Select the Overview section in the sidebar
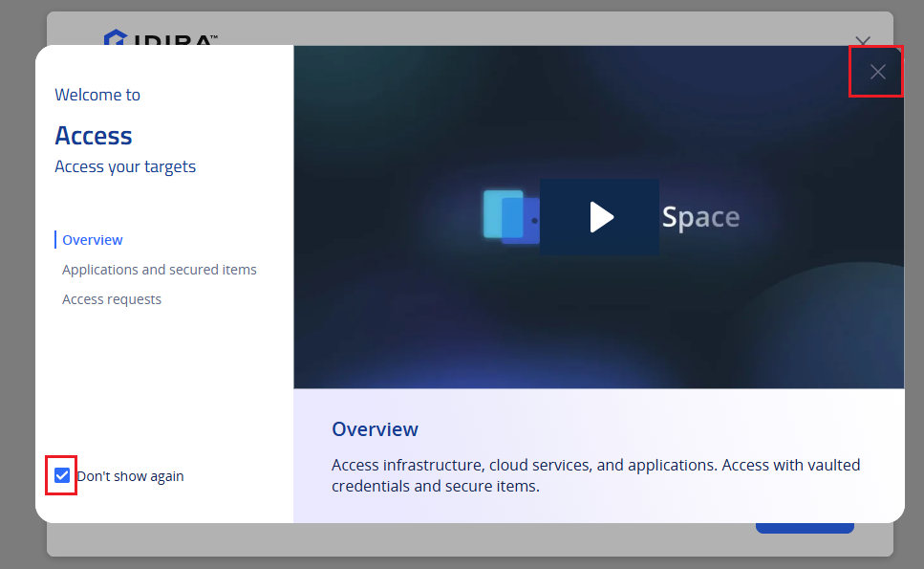924x569 pixels. 93,240
